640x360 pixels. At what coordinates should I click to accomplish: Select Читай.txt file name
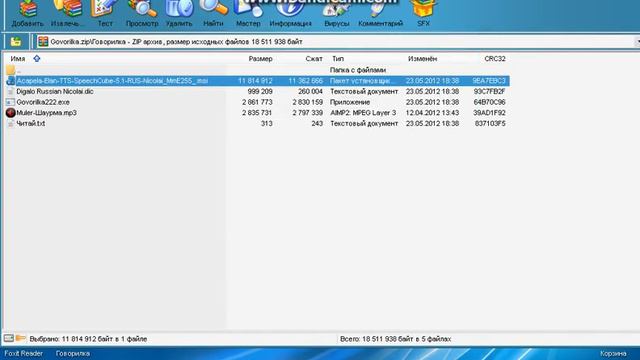31,123
